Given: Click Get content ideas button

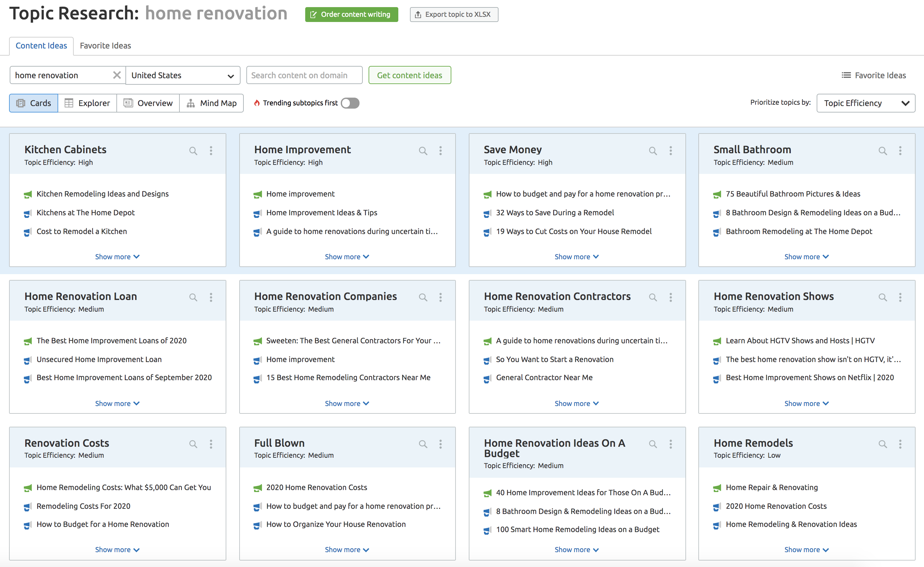Looking at the screenshot, I should click(409, 75).
